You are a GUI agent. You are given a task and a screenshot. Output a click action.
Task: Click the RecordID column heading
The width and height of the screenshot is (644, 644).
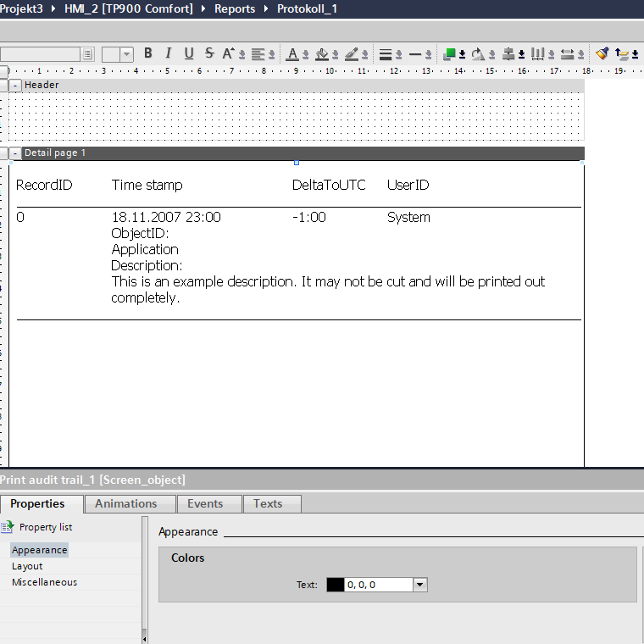tap(44, 185)
